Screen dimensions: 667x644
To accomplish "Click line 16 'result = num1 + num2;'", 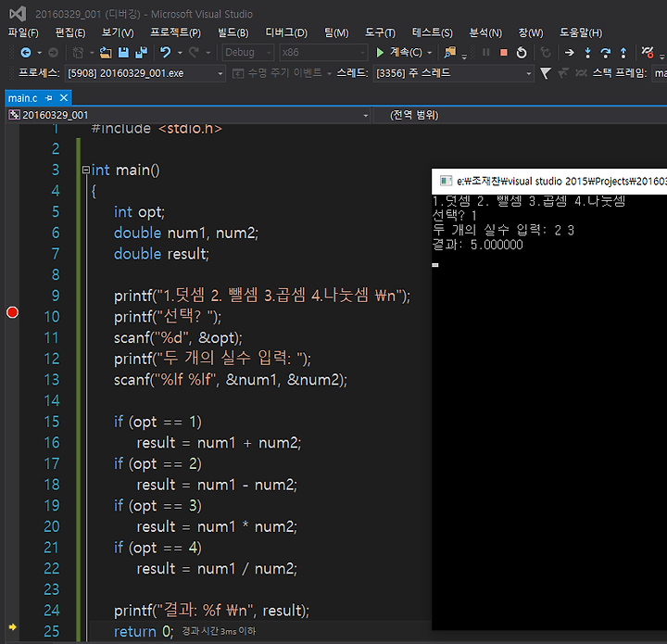I will [219, 443].
